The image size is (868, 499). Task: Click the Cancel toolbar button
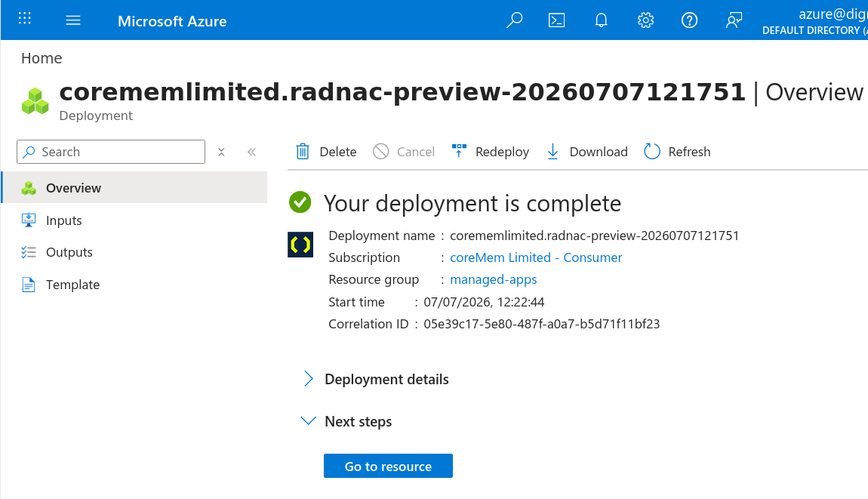(404, 152)
